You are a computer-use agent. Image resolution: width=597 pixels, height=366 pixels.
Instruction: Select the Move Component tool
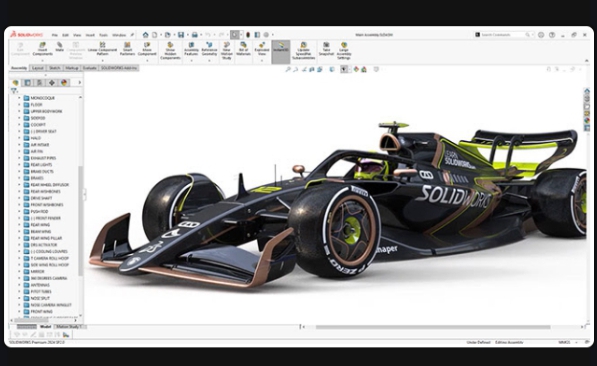[x=147, y=49]
